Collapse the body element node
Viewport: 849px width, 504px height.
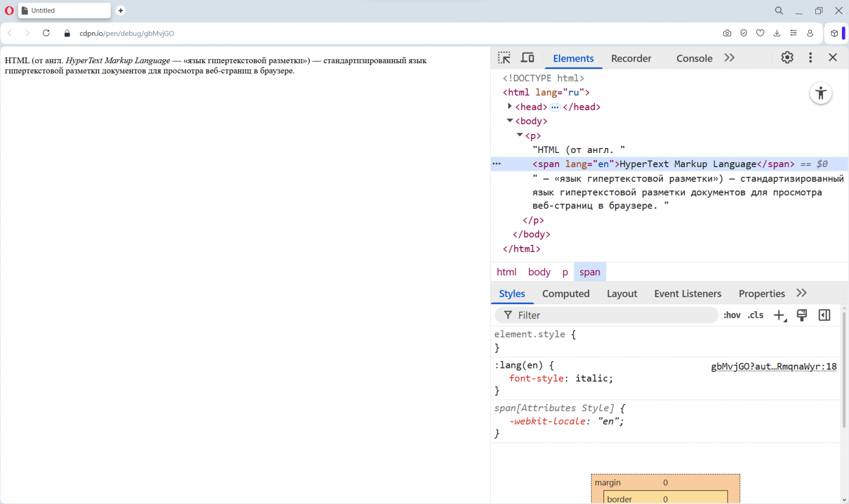(509, 121)
